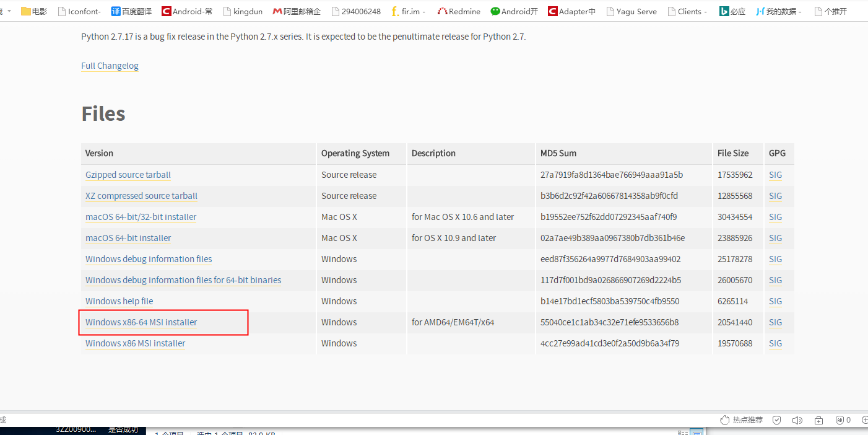Click the zoom plus icon in status bar

pos(864,420)
